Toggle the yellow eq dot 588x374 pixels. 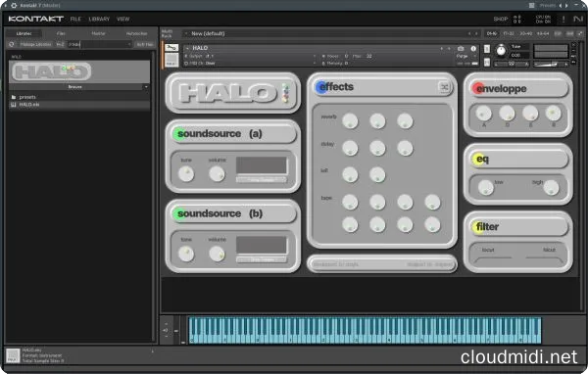(x=477, y=160)
